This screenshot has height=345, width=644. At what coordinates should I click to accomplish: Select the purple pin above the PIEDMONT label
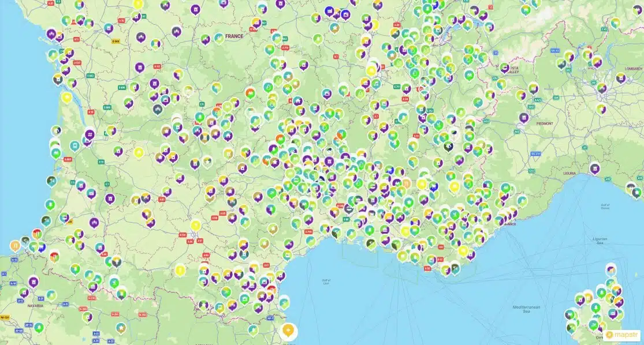pos(524,118)
